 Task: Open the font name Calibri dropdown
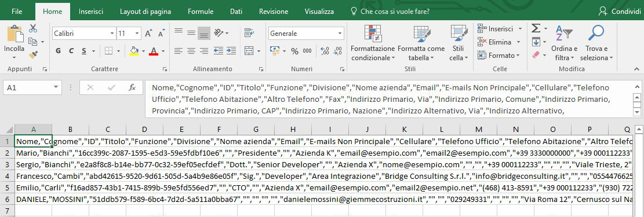click(112, 33)
